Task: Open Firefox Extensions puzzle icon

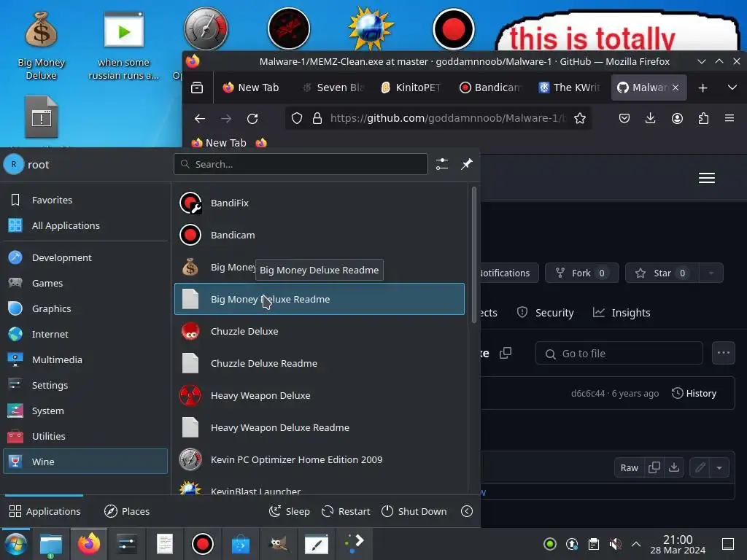Action: [x=703, y=118]
